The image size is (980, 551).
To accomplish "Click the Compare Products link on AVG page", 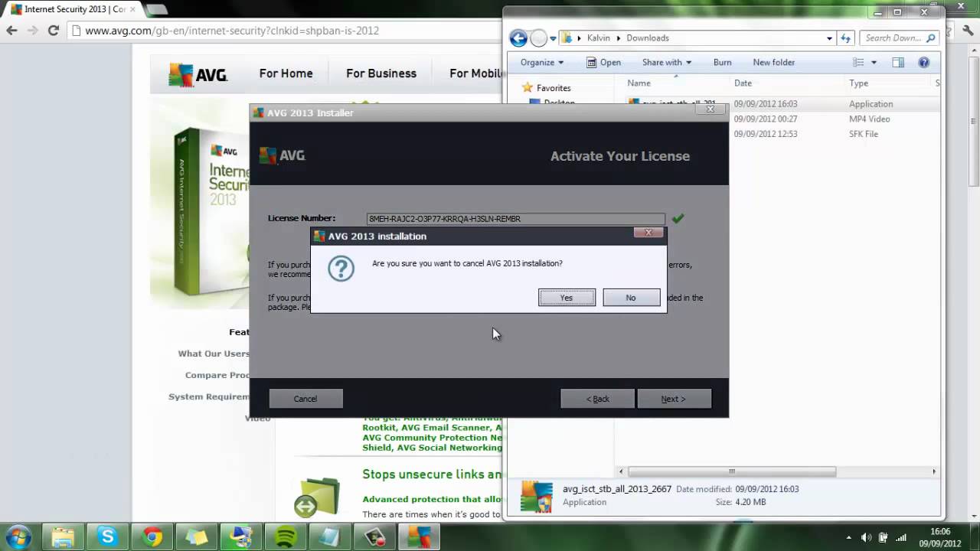I will point(217,375).
